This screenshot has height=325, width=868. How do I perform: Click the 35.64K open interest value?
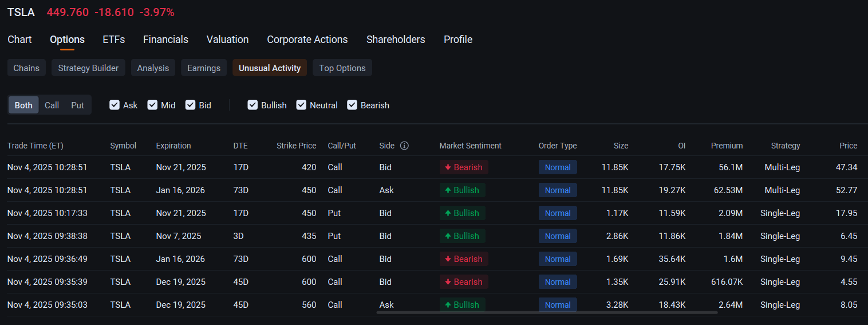(x=672, y=259)
